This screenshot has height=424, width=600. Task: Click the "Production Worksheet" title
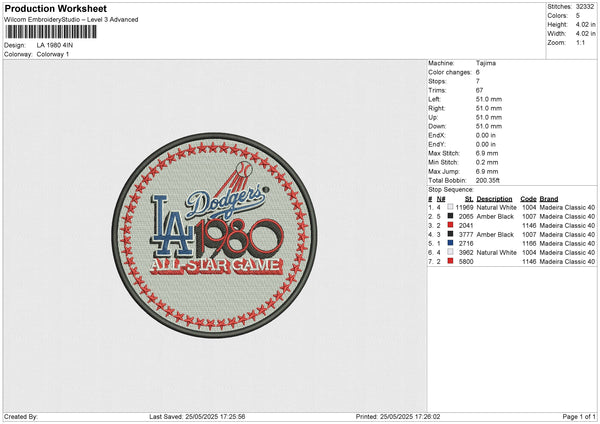tap(55, 8)
